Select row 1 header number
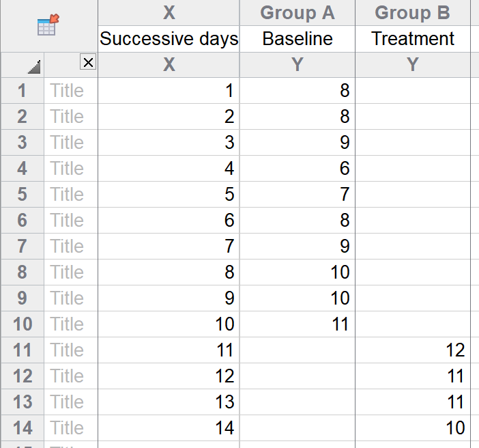 tap(23, 91)
